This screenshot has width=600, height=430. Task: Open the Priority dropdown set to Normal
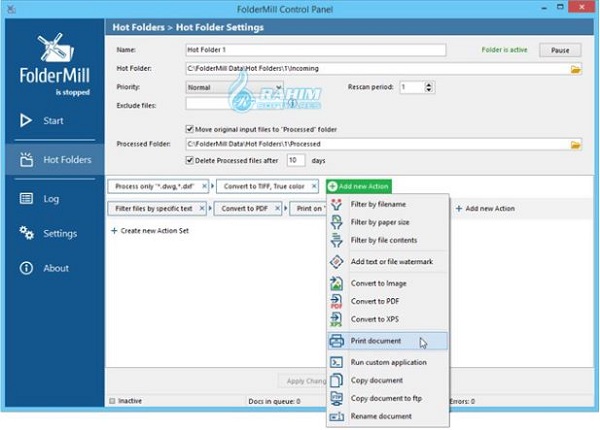[x=234, y=88]
